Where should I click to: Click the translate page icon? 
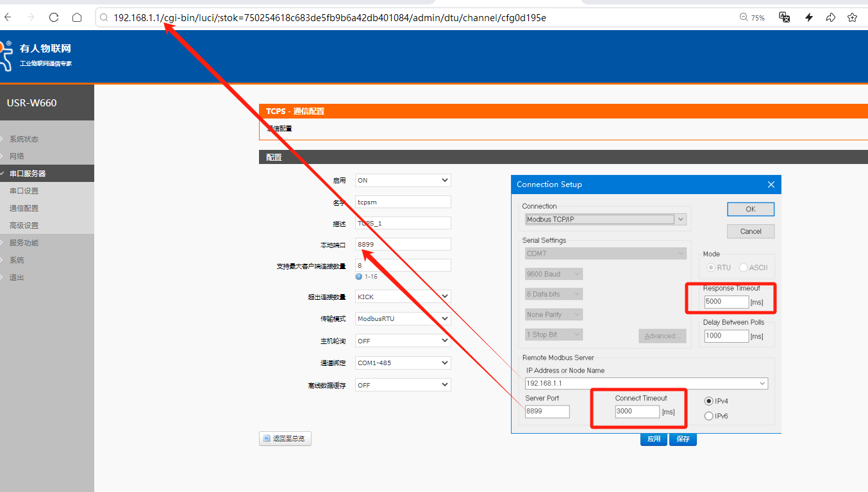[x=784, y=17]
